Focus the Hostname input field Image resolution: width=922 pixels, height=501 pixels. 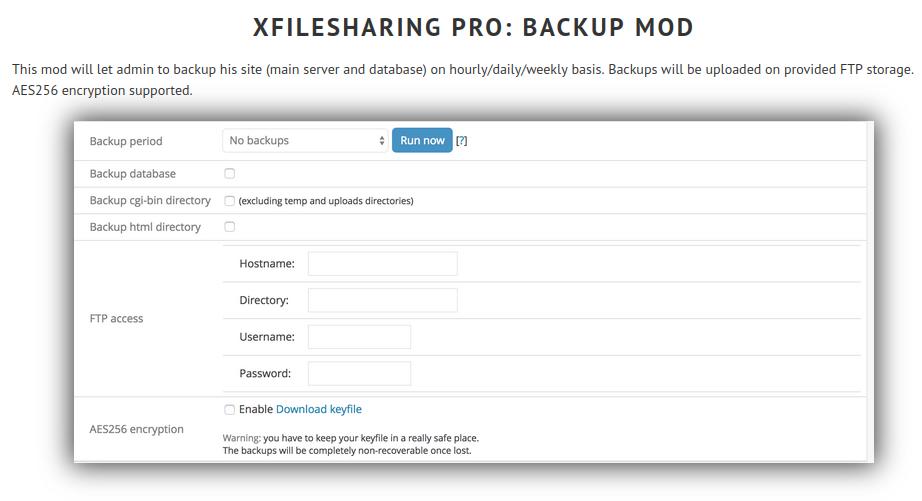click(x=383, y=264)
